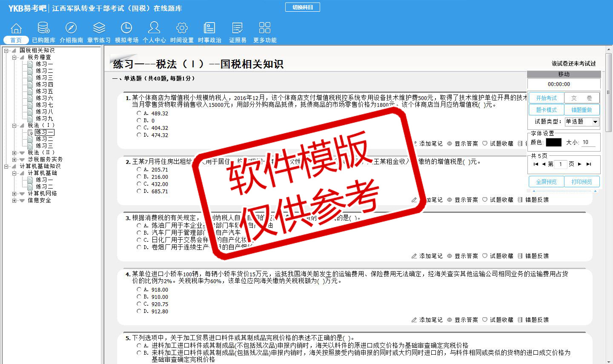Click the 切换科目 button
The image size is (613, 364).
click(x=303, y=7)
